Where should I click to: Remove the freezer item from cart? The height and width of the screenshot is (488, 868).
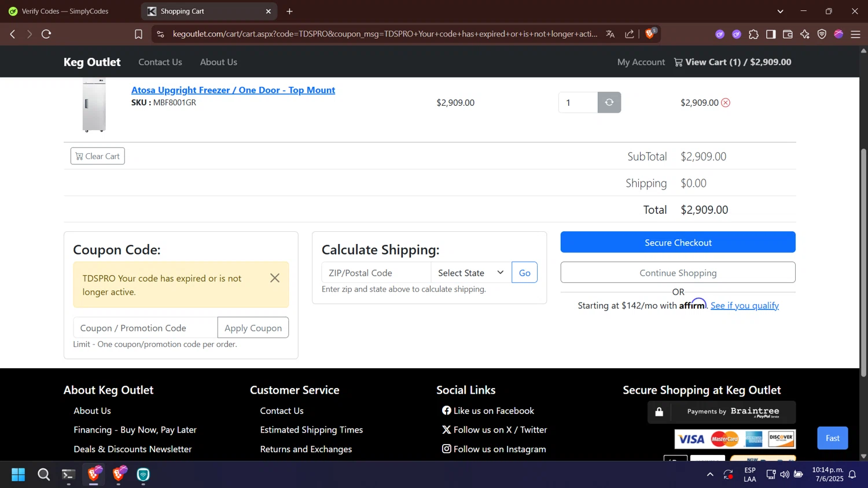point(726,102)
